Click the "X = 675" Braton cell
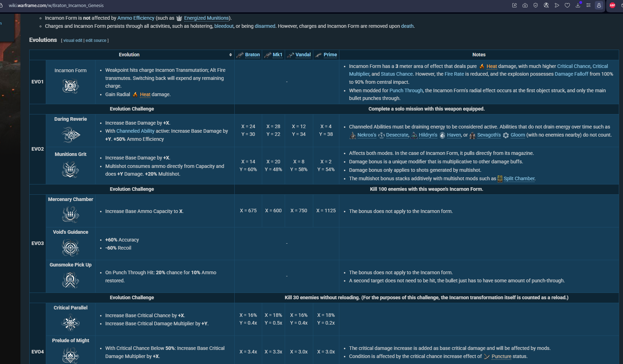 248,211
